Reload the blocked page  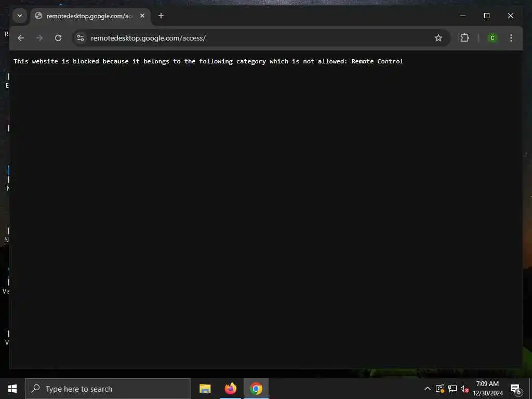pyautogui.click(x=58, y=38)
